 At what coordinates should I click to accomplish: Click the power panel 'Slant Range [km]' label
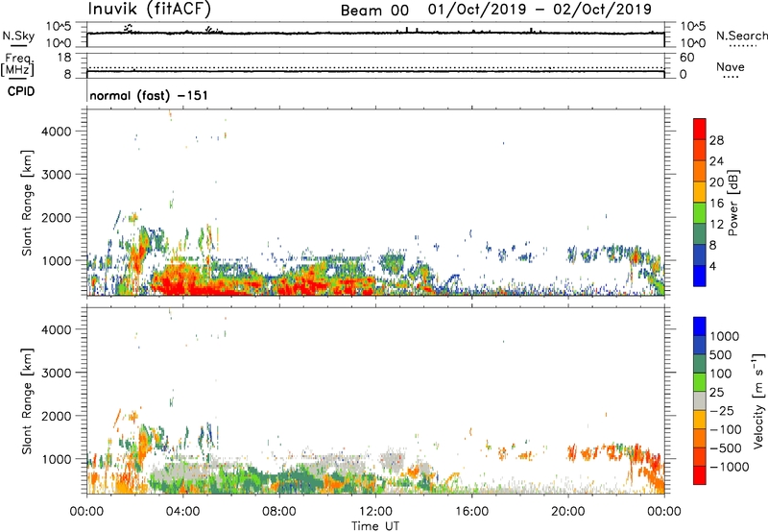(x=27, y=203)
